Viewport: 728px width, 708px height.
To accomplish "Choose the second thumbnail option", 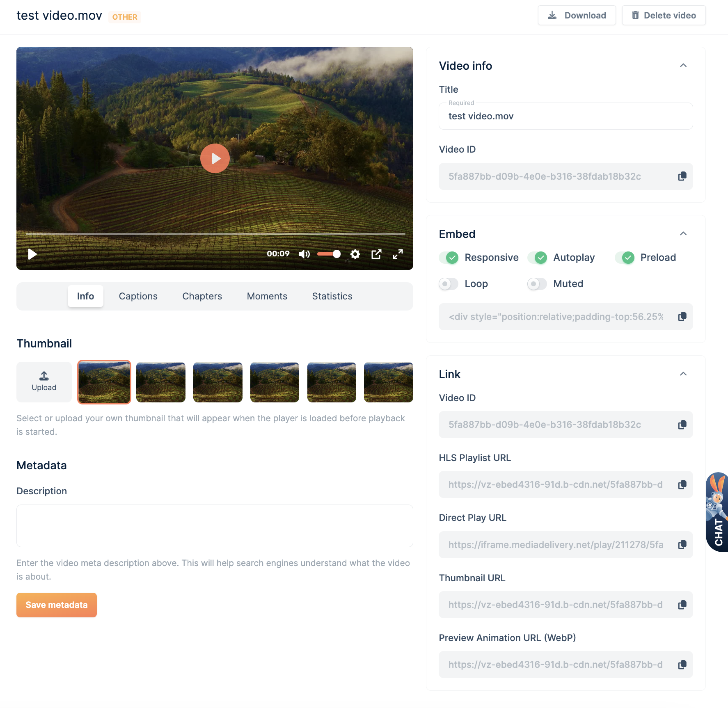I will click(161, 382).
